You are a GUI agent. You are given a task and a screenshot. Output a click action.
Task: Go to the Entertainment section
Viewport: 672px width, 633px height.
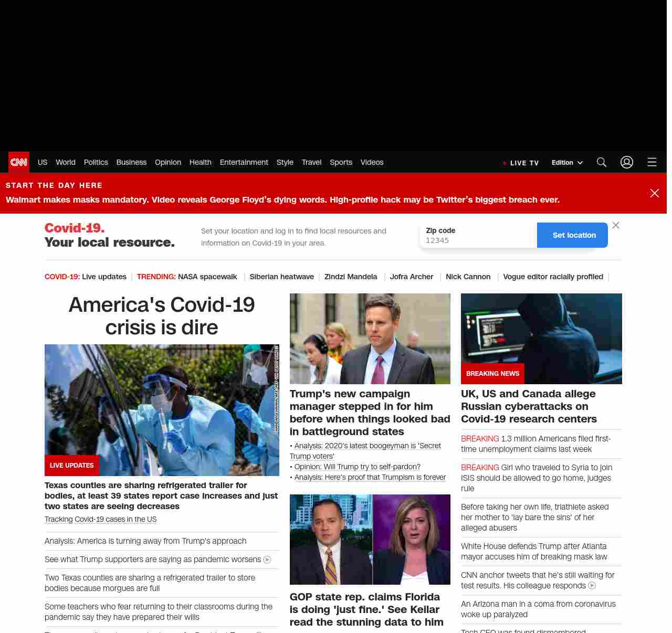point(244,162)
